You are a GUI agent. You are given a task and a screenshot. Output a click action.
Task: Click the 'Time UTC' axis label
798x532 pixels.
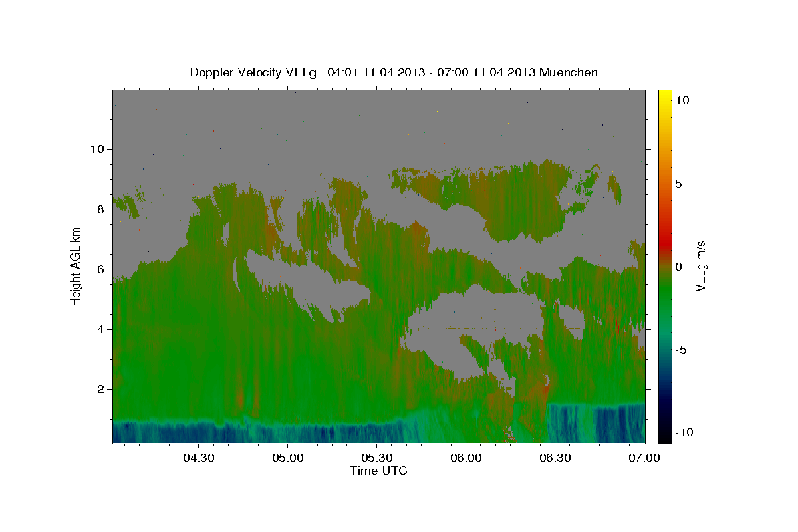coord(378,471)
